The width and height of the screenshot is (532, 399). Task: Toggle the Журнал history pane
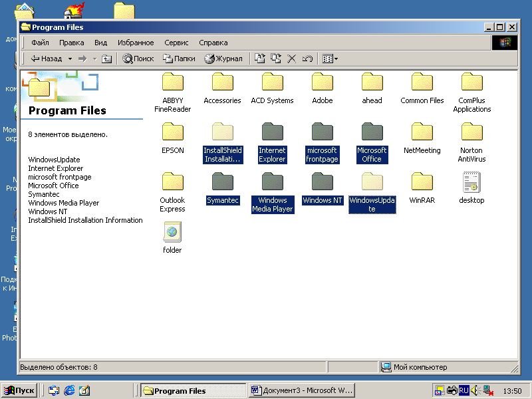tap(223, 59)
